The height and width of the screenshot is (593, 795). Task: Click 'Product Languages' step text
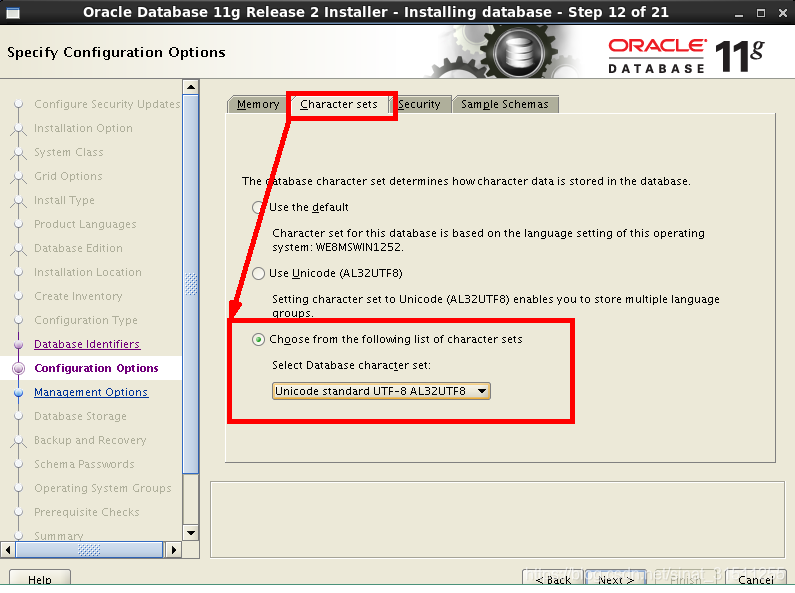point(85,224)
